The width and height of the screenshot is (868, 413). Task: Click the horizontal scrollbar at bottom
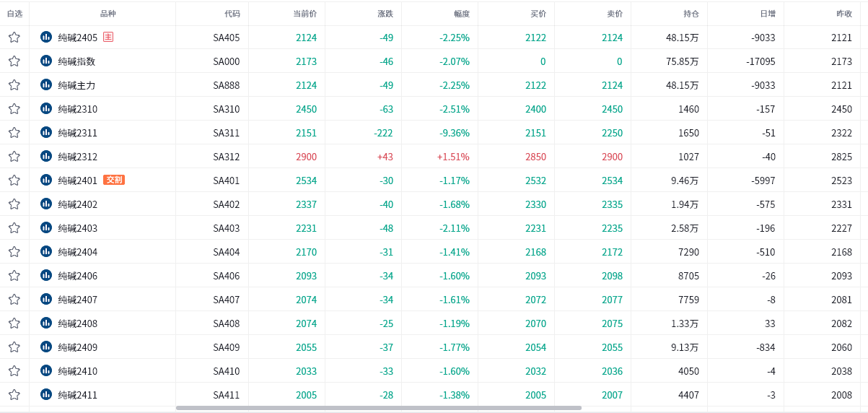click(378, 408)
